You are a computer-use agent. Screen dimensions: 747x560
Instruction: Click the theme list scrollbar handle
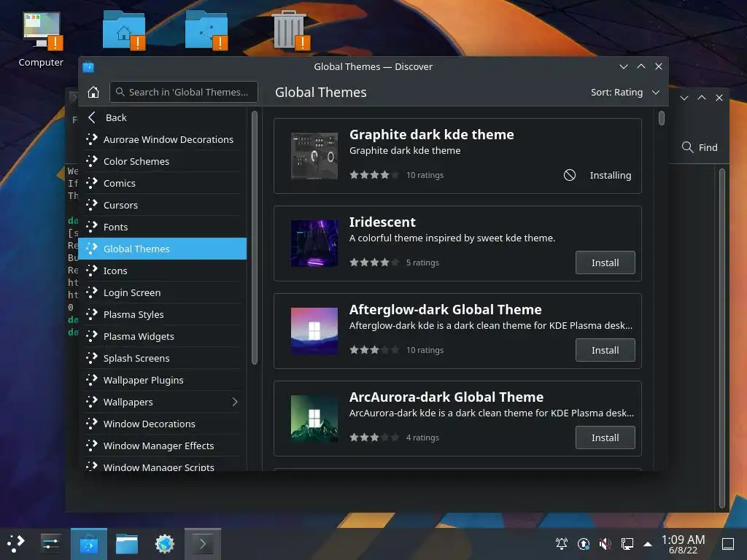coord(661,117)
